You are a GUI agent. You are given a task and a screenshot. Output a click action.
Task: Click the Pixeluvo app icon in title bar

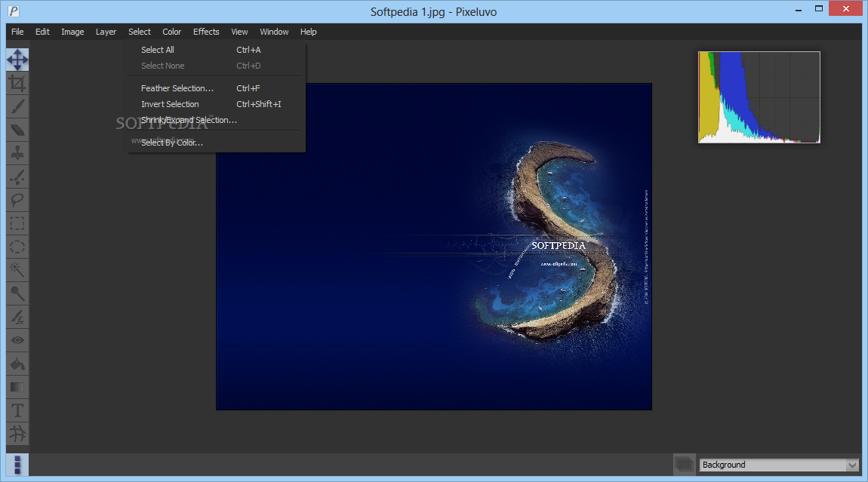click(x=14, y=11)
